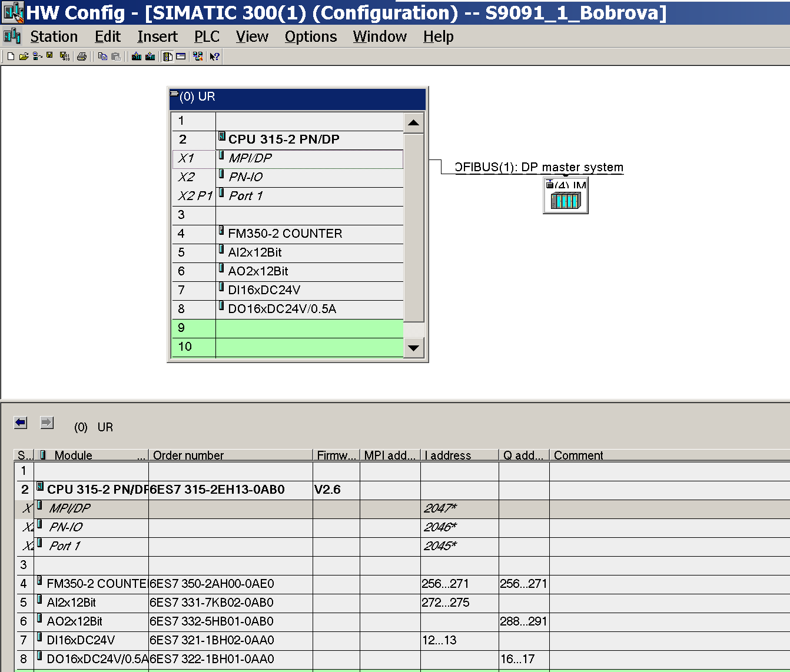
Task: Open the PLC menu
Action: (x=207, y=36)
